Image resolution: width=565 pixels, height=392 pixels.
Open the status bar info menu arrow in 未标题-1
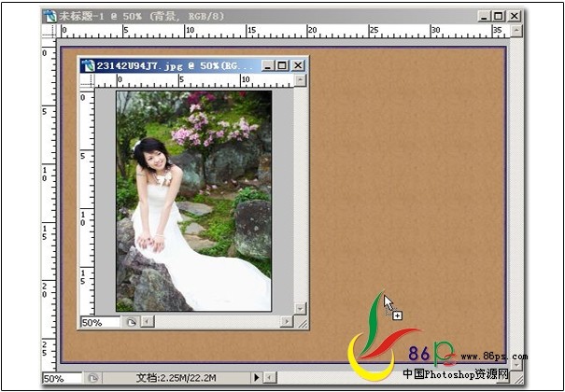[x=256, y=378]
